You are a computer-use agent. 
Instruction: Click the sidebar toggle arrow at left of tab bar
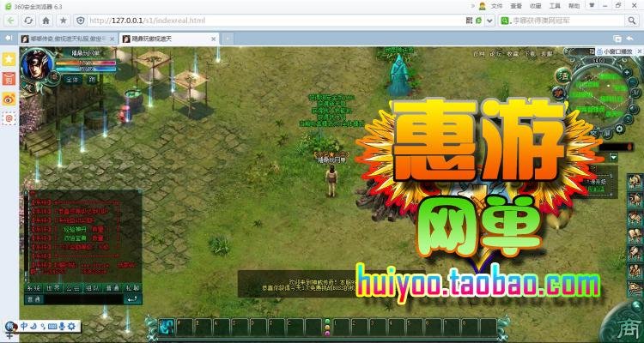click(9, 38)
